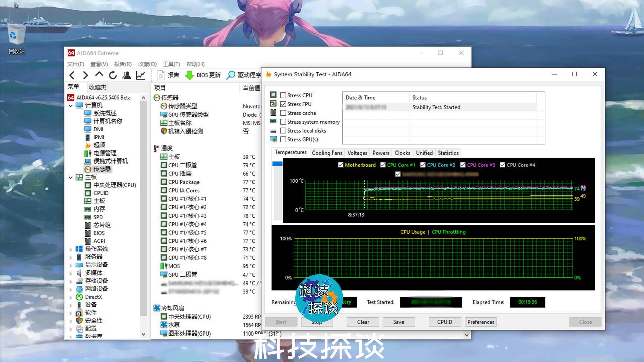Open Preferences button
This screenshot has width=644, height=362.
481,322
